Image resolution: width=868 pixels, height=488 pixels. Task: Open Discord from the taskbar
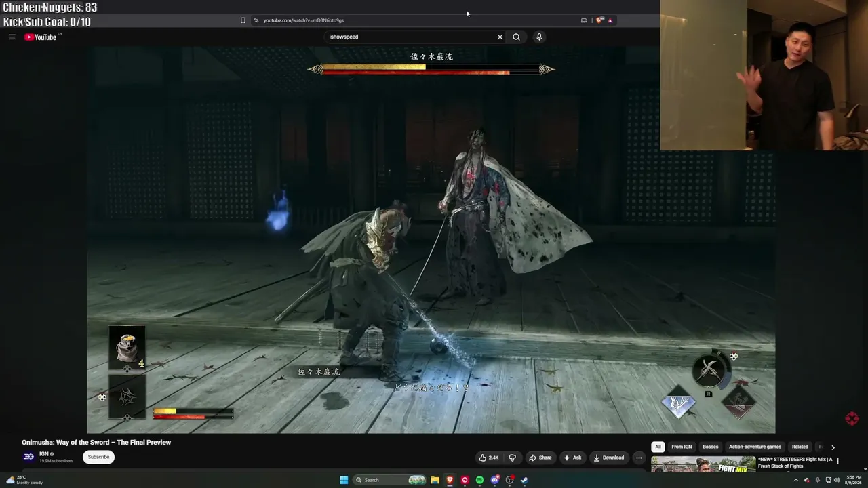[494, 480]
